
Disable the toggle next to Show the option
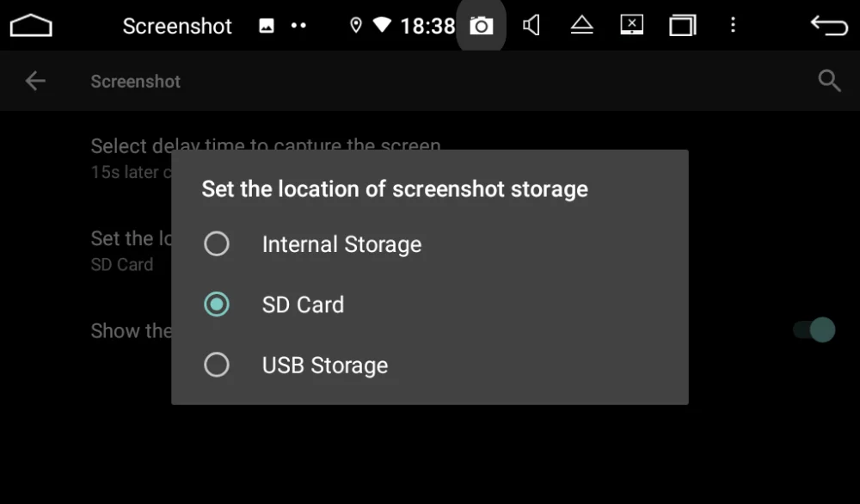coord(814,330)
